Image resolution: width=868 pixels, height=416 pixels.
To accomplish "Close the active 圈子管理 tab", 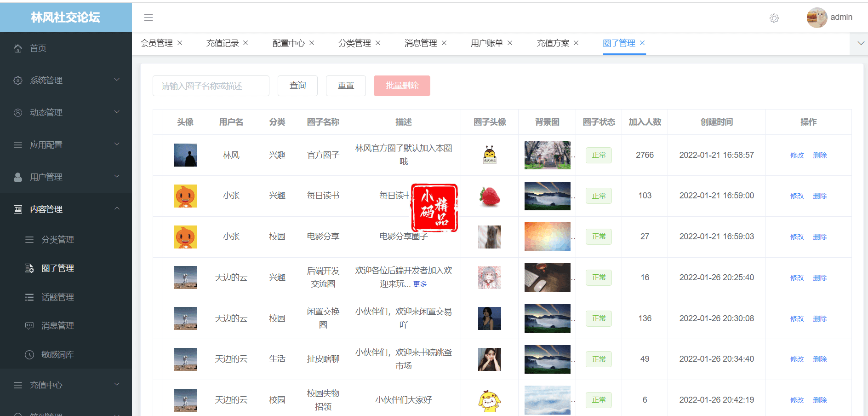I will pos(642,43).
